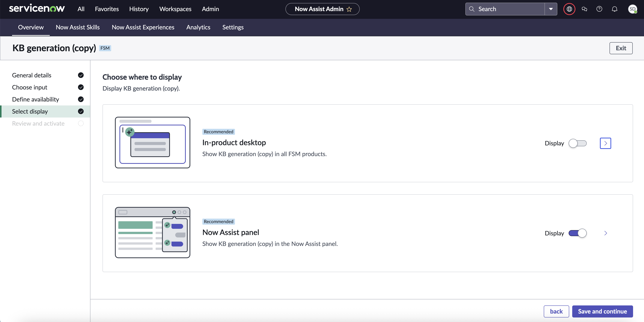Click the ServiceNow logo
The width and height of the screenshot is (644, 322).
click(37, 8)
